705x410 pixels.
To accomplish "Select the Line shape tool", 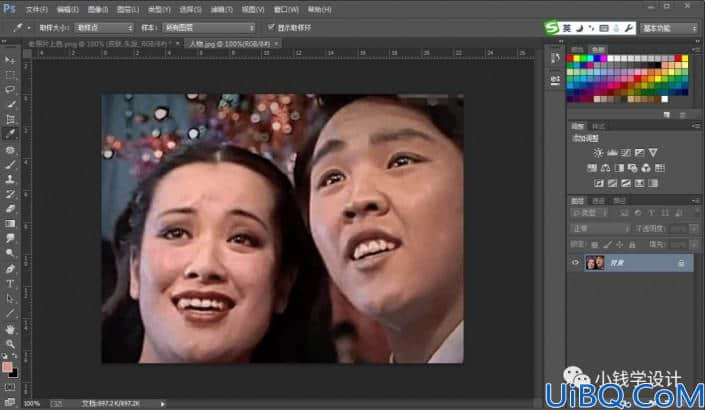I will (10, 313).
